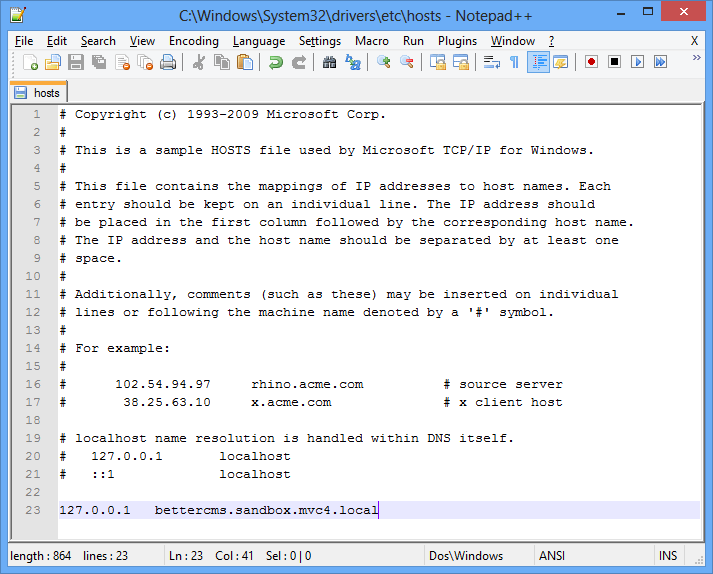Image resolution: width=713 pixels, height=574 pixels.
Task: Zoom in with the magnifier plus icon
Action: coord(383,62)
